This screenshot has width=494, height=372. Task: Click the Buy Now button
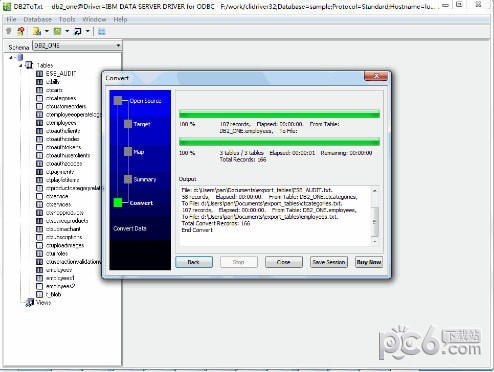[x=369, y=262]
